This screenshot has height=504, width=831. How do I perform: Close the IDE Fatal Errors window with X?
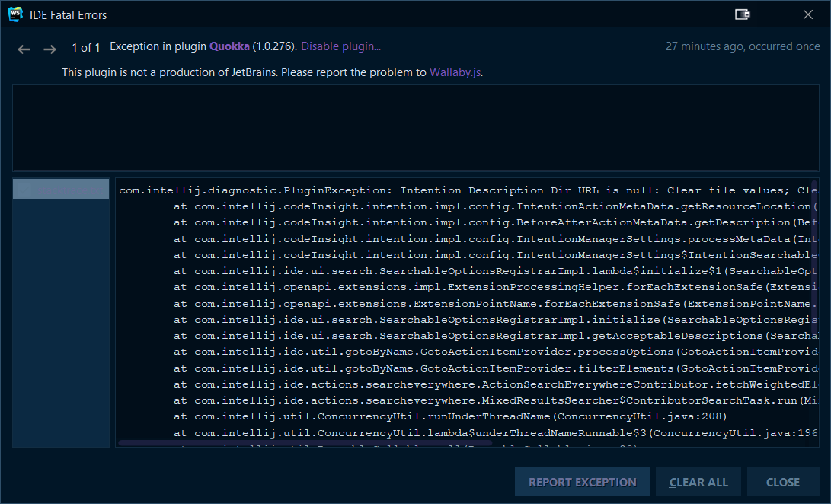pos(807,14)
